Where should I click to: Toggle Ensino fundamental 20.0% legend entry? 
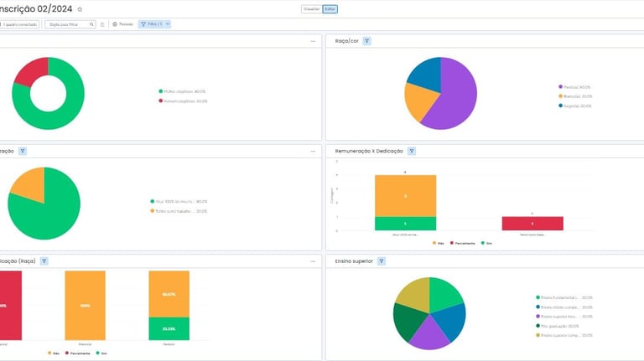coord(564,297)
